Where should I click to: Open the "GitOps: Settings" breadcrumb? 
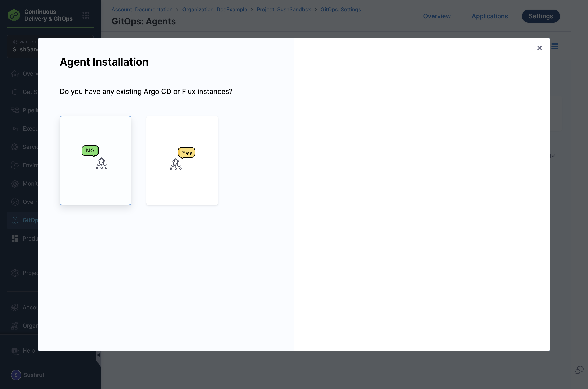click(341, 9)
